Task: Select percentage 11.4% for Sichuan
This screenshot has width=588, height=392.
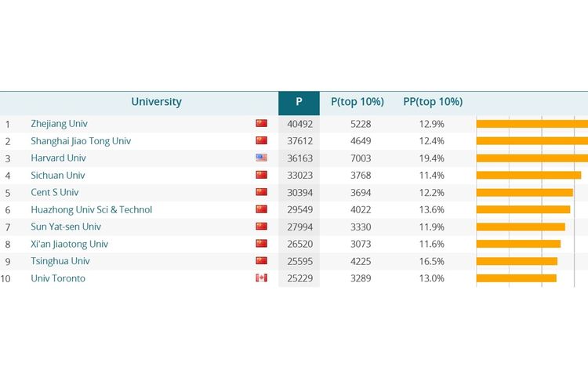Action: coord(432,176)
